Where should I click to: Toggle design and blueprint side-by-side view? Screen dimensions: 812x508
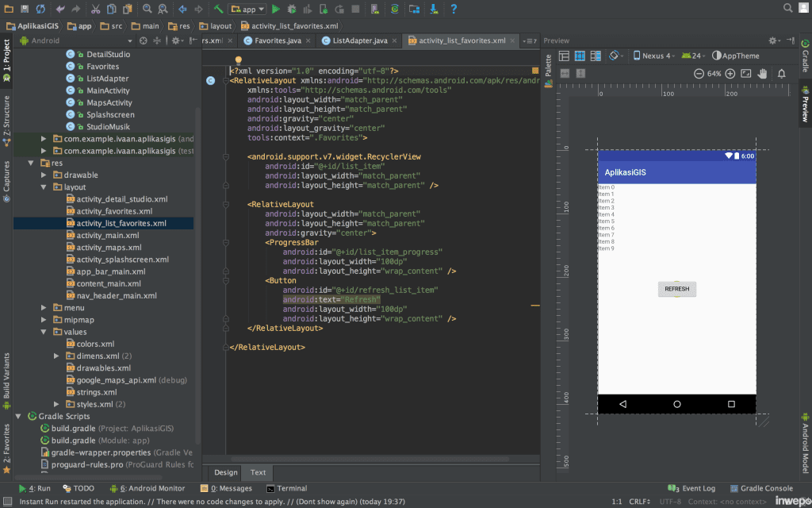coord(595,56)
